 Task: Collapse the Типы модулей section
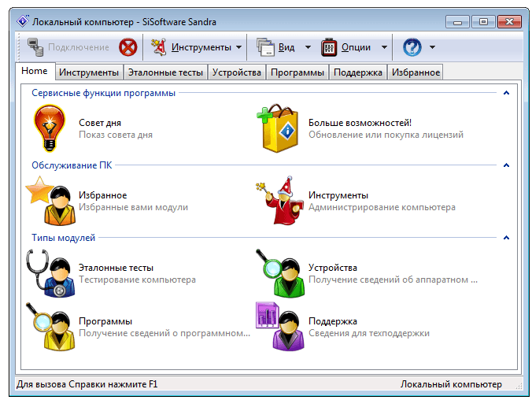tap(506, 237)
